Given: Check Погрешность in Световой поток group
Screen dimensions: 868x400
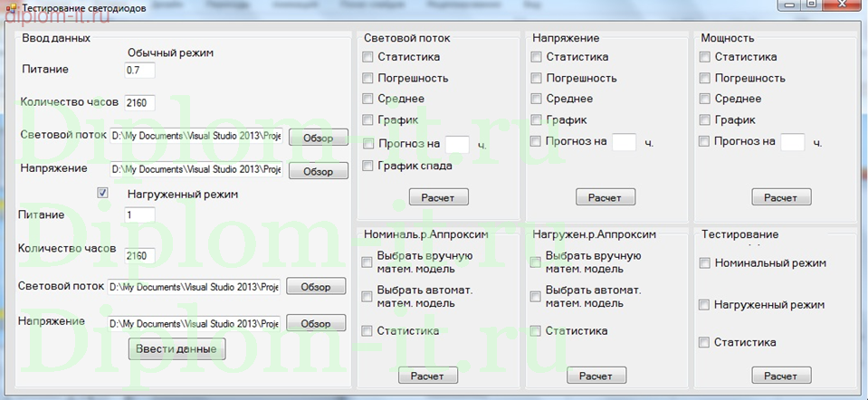Looking at the screenshot, I should click(367, 78).
